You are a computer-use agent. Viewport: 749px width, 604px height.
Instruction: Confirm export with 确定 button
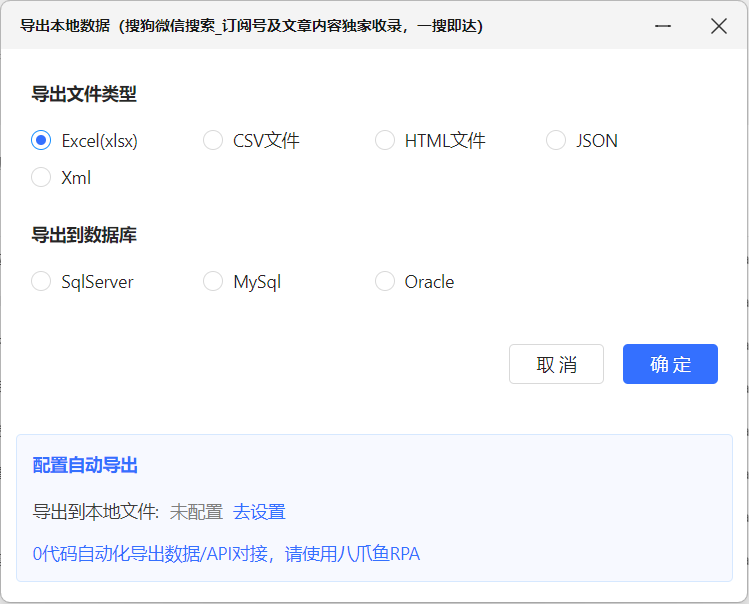tap(670, 364)
